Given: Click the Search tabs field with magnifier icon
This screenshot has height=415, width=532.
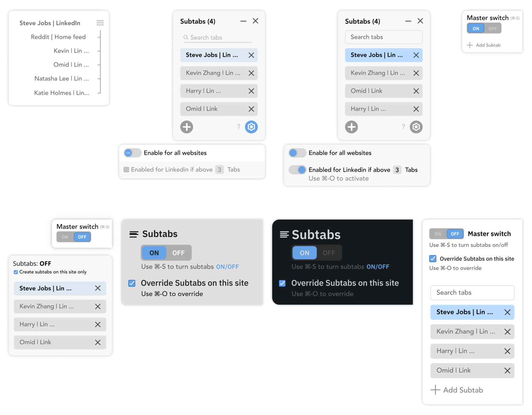Looking at the screenshot, I should click(217, 37).
